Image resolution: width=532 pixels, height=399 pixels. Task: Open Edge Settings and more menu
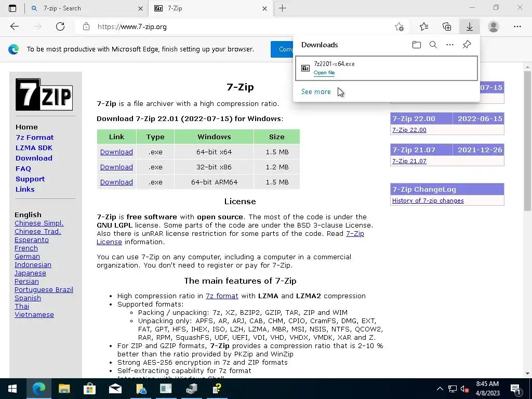tap(517, 26)
